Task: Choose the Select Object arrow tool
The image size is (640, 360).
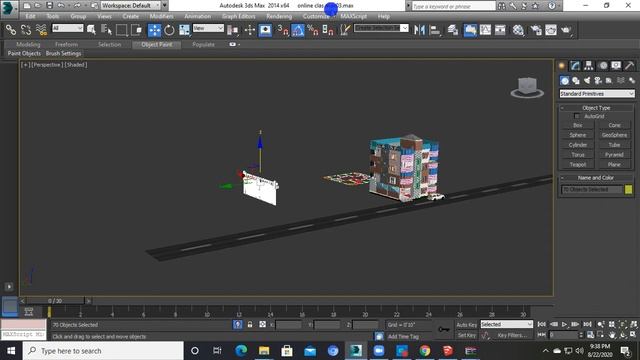Action: pos(91,30)
